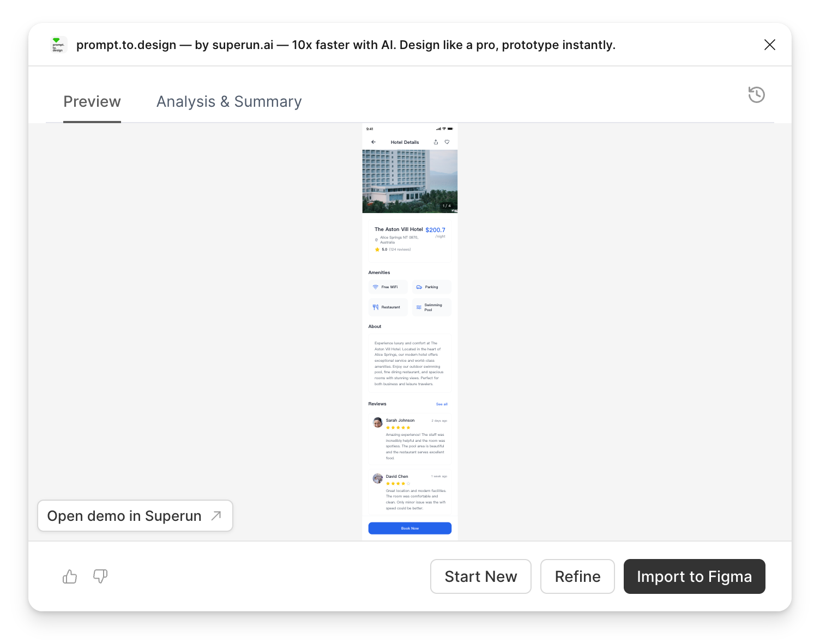Click the Restaurant amenity fork icon

click(375, 307)
